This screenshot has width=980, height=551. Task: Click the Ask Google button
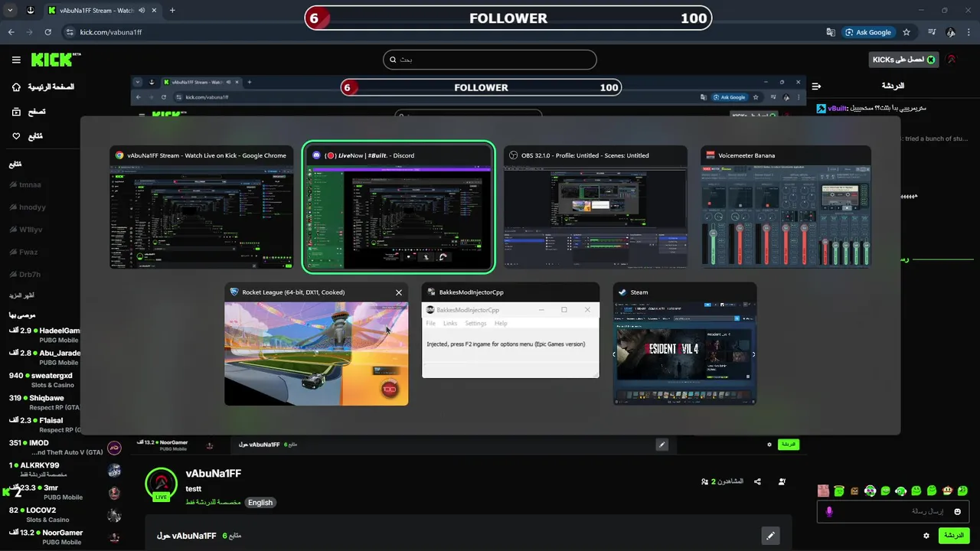(x=868, y=32)
